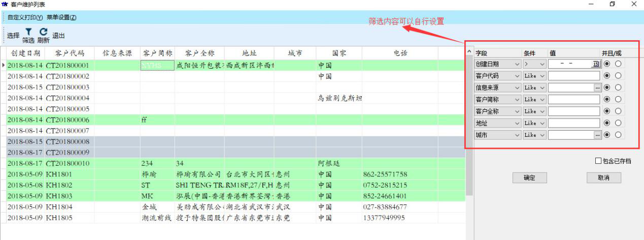This screenshot has width=644, height=240.
Task: Click the 取消 button
Action: tap(603, 177)
